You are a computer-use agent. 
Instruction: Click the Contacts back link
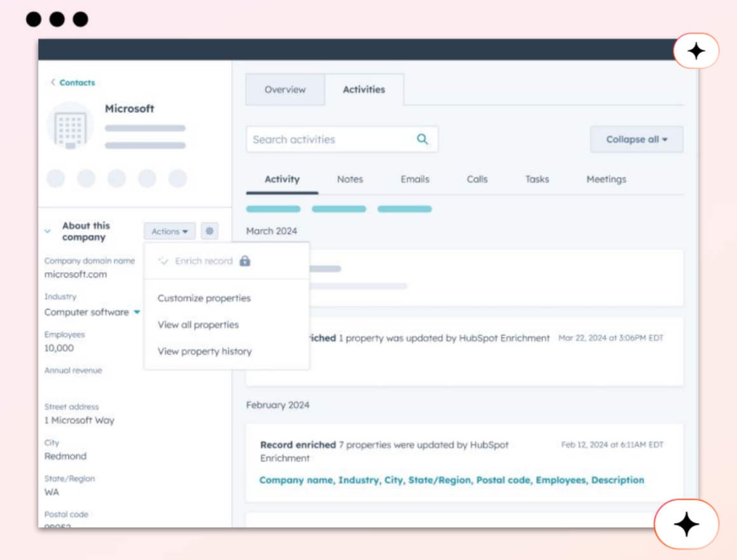click(x=77, y=83)
